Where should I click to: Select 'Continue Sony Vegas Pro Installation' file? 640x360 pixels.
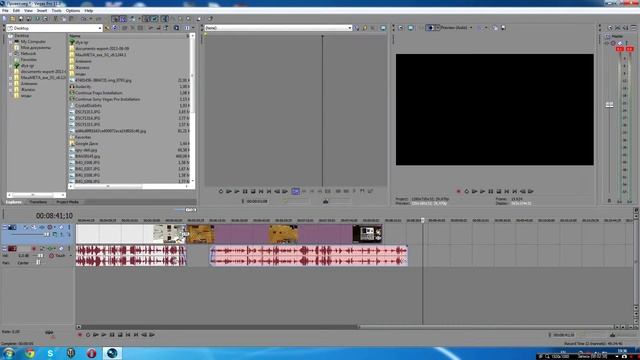[x=107, y=99]
